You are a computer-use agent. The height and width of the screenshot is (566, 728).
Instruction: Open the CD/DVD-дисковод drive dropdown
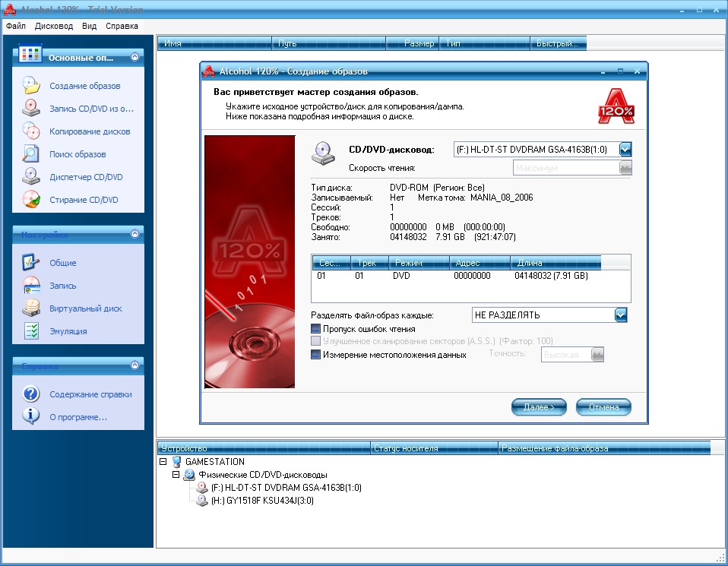625,150
